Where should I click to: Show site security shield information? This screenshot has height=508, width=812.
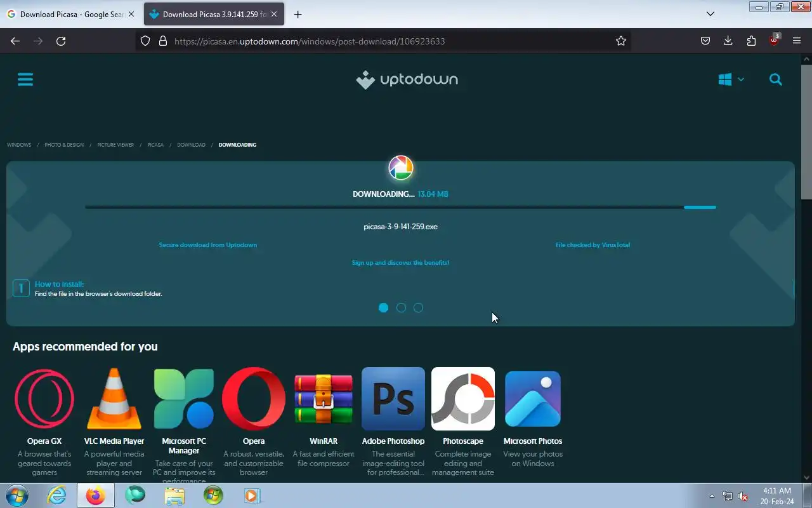(145, 41)
